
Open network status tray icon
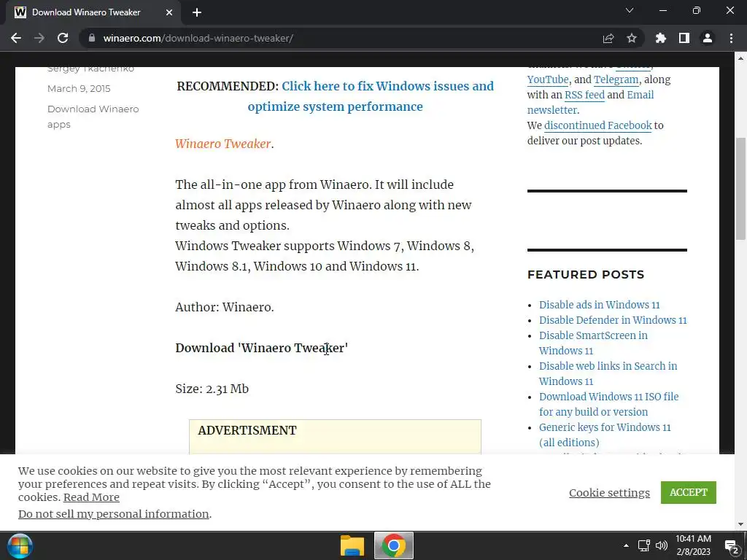tap(644, 545)
